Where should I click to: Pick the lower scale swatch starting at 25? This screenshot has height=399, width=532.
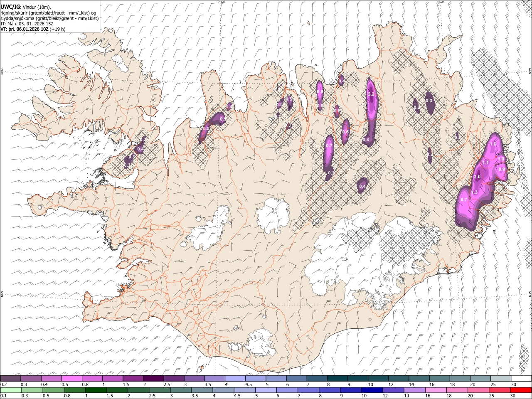pos(500,390)
